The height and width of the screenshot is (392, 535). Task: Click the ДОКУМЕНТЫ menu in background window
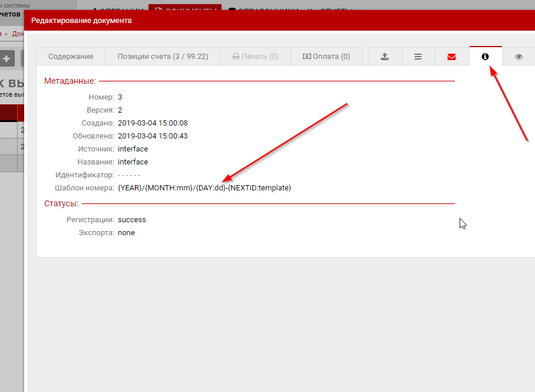point(185,8)
